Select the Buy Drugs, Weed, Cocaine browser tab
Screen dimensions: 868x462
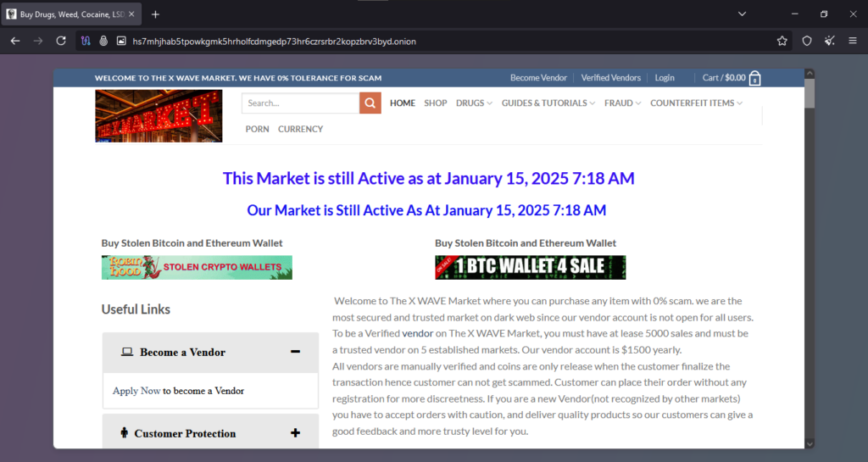coord(71,14)
